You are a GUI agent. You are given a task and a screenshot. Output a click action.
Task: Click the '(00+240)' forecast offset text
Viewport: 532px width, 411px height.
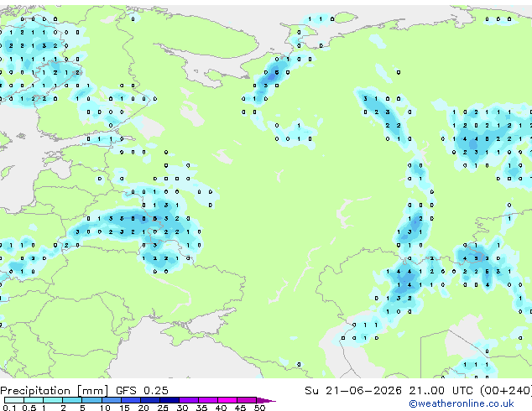coord(505,391)
